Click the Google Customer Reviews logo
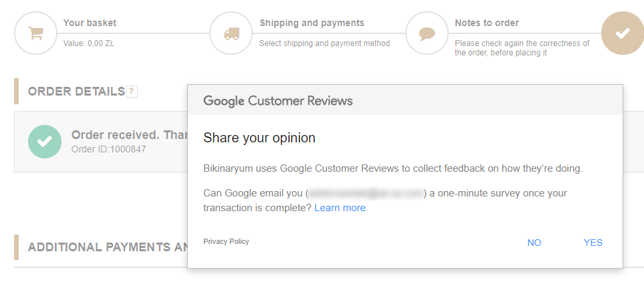The width and height of the screenshot is (644, 284). (278, 101)
